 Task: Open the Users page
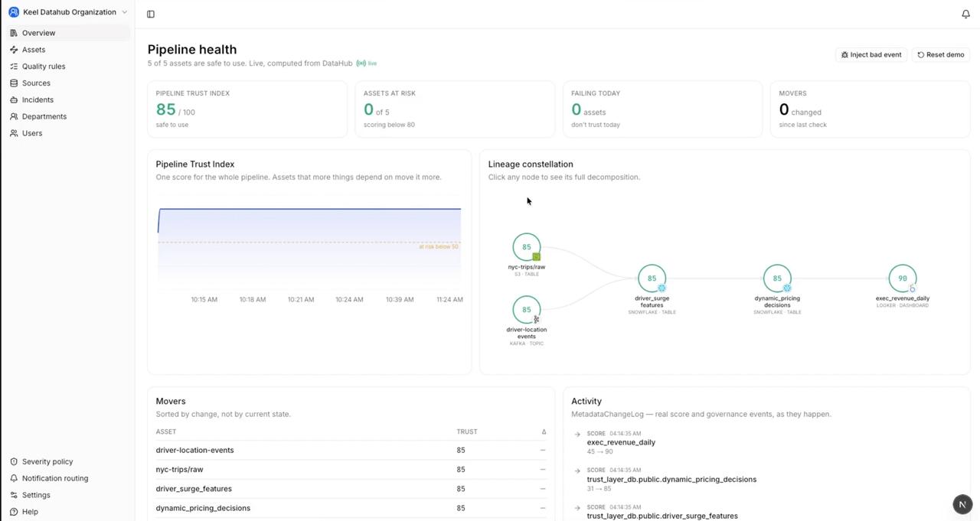click(67, 133)
